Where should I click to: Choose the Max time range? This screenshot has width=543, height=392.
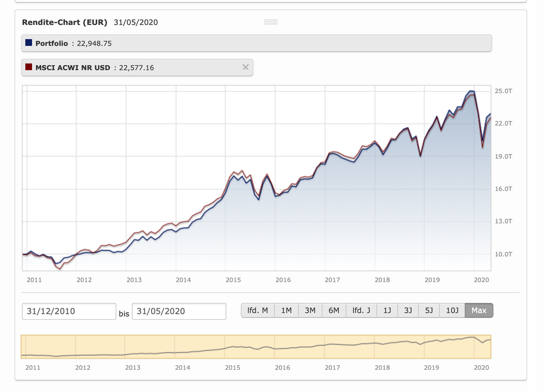coord(479,310)
